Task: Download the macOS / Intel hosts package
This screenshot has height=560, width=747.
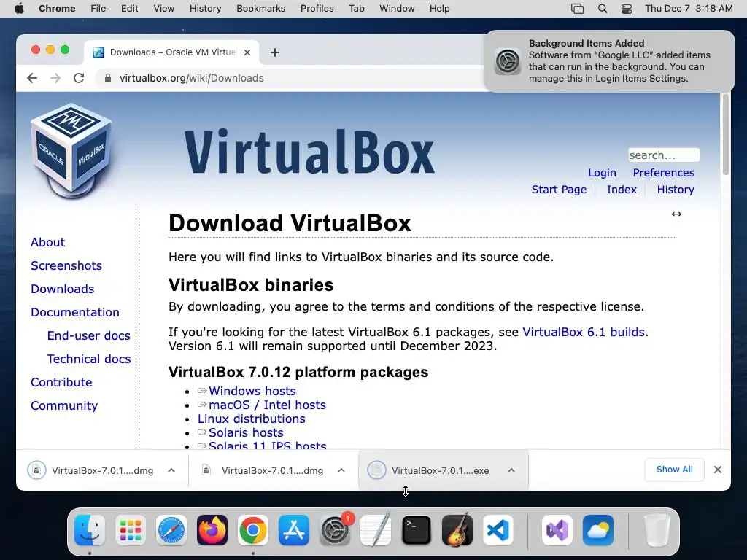Action: (267, 405)
